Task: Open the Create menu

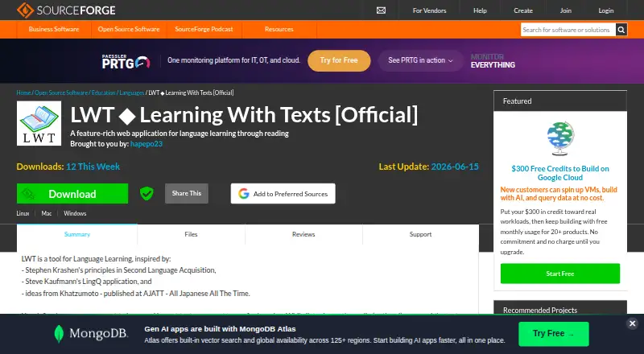Action: tap(523, 10)
